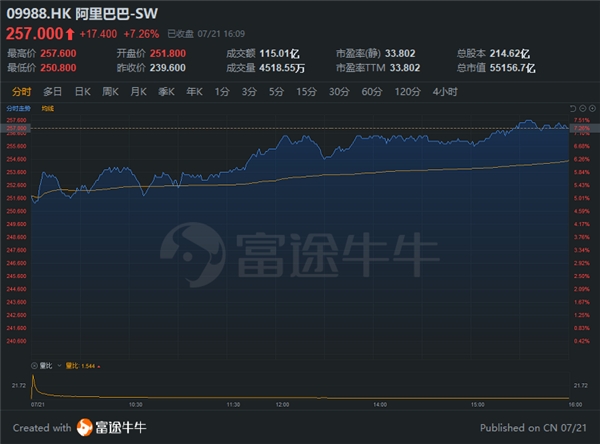Click the chart reset (undo) icon

coord(573,109)
